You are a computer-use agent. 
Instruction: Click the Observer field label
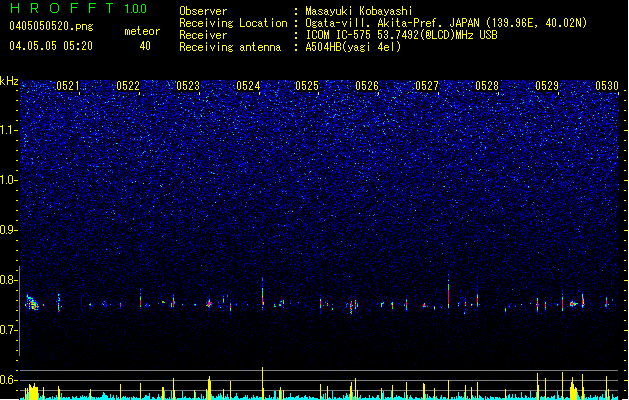coord(203,11)
